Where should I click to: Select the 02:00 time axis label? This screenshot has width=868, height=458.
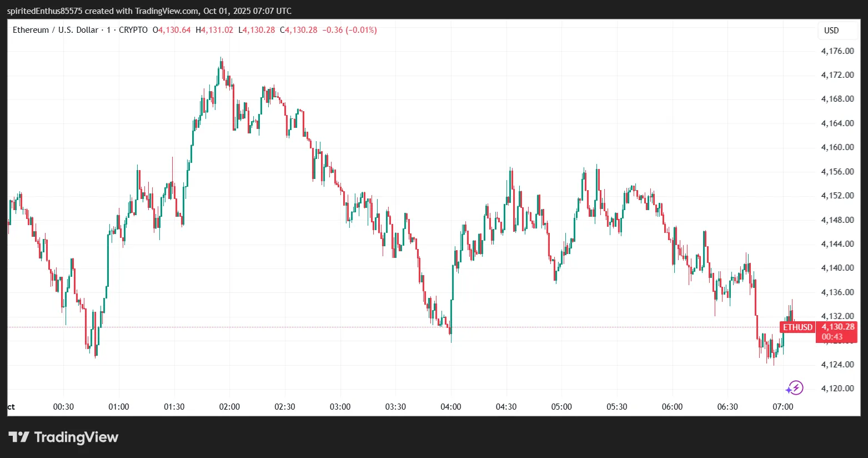point(229,407)
